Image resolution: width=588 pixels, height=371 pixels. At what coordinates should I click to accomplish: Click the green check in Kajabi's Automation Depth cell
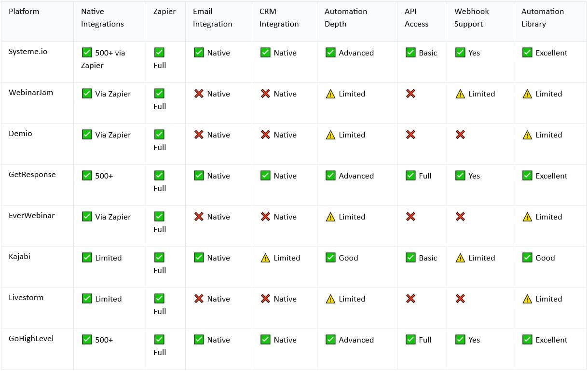tap(330, 258)
